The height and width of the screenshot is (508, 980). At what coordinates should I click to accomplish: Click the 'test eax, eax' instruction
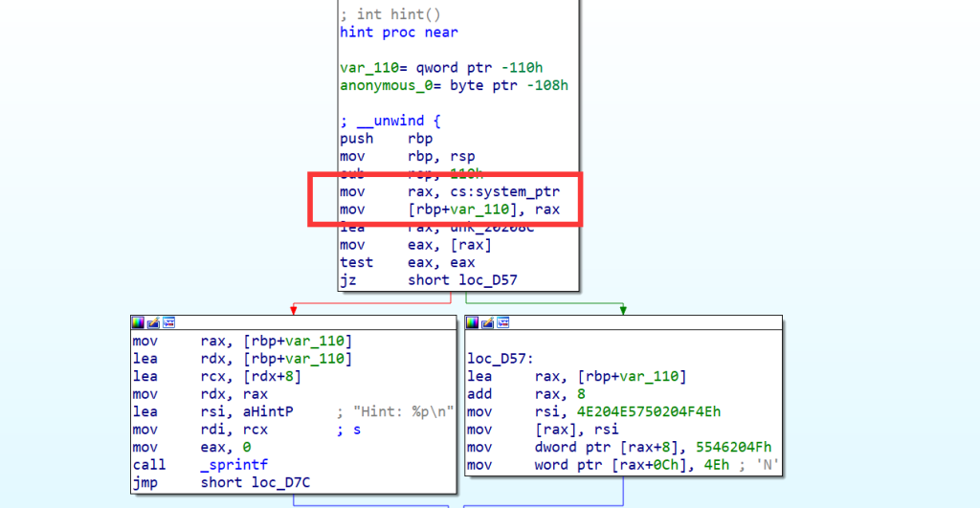pyautogui.click(x=388, y=262)
